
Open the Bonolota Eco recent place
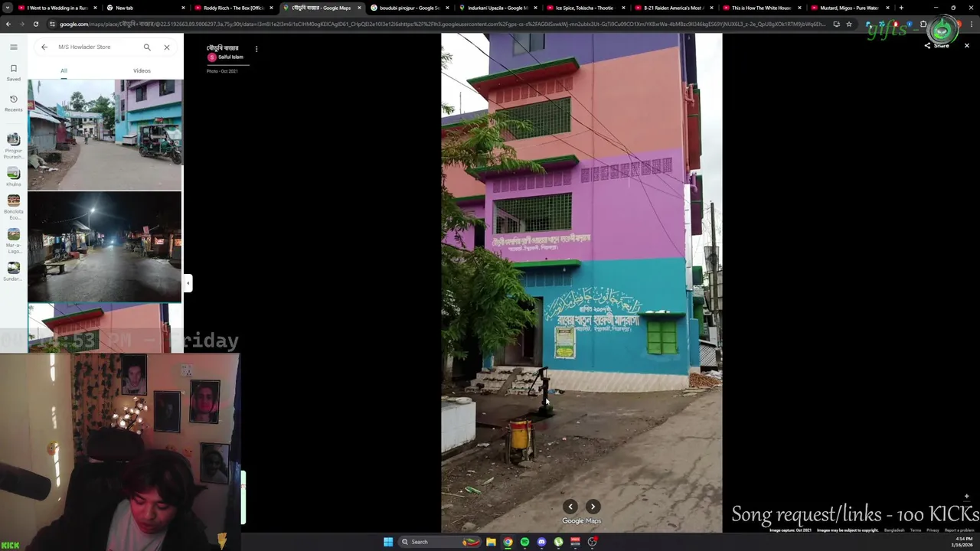(13, 207)
